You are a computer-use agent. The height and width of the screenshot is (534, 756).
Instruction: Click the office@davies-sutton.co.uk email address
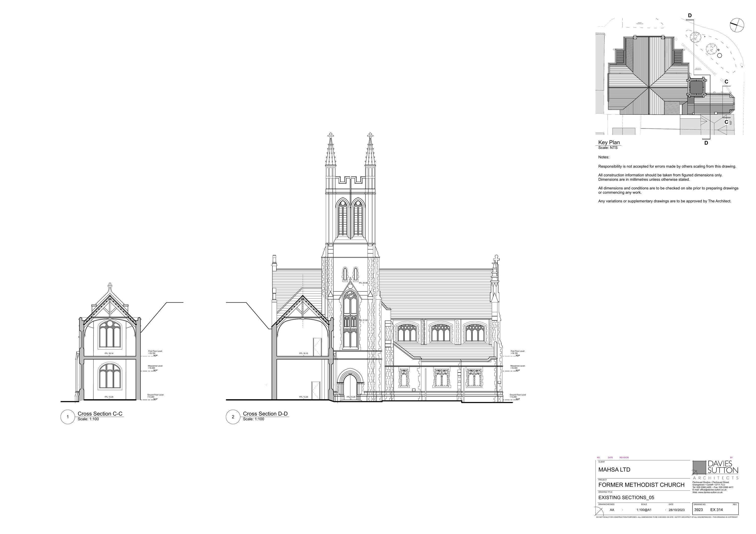tap(713, 490)
